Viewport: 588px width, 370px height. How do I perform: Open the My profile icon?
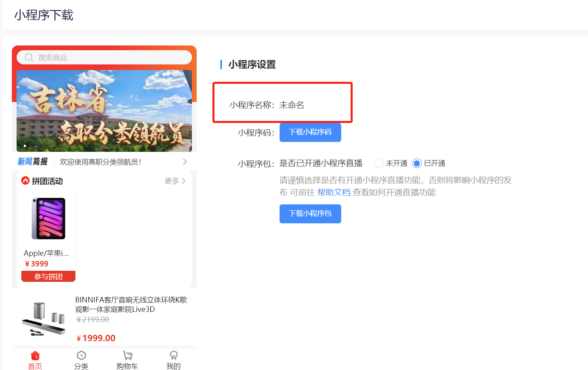click(x=173, y=355)
